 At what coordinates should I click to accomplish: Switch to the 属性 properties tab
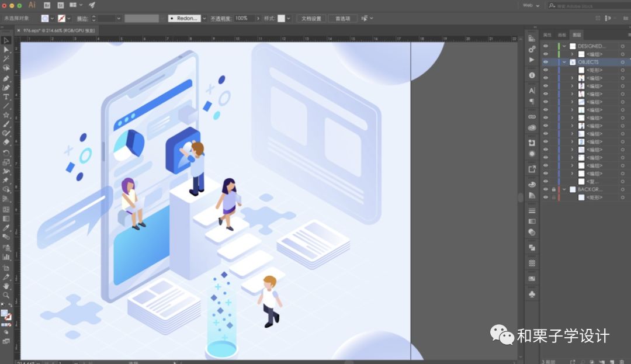(547, 35)
